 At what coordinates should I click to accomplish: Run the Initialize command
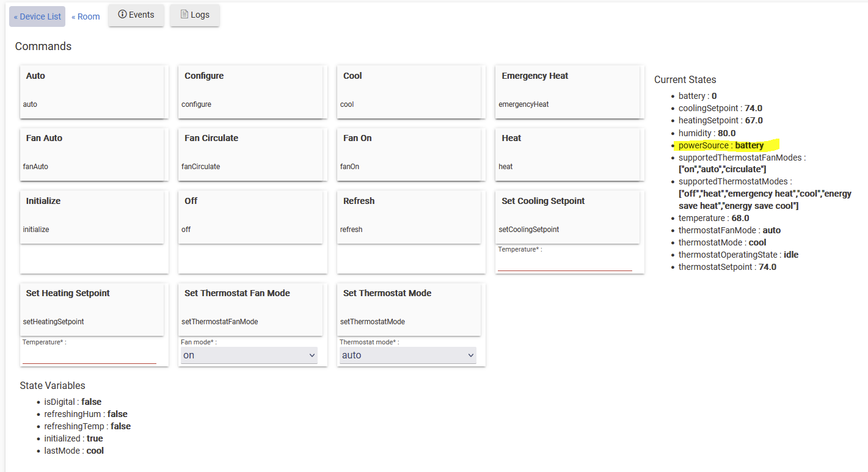[x=92, y=216]
